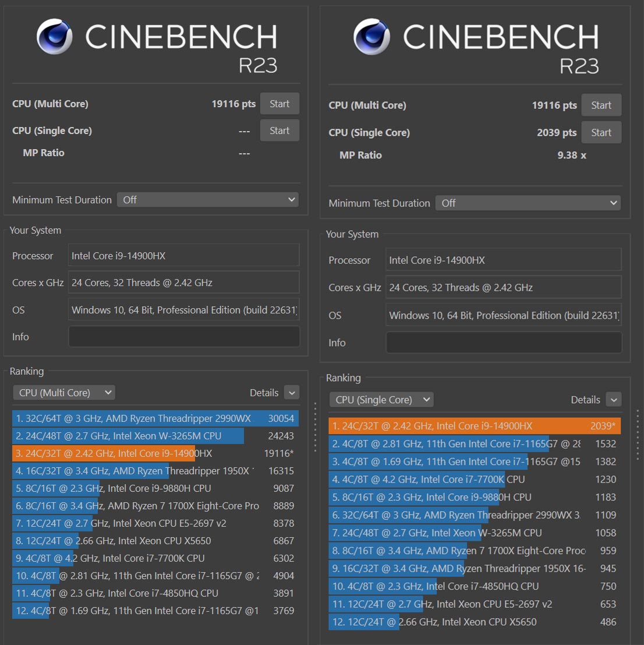Start the Multi Core test in right window
This screenshot has height=645, width=644.
[x=601, y=105]
